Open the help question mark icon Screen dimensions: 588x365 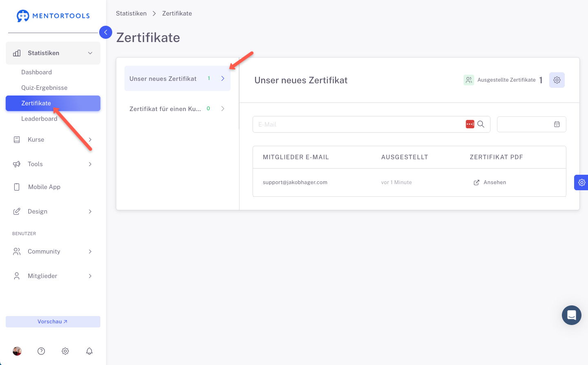pos(41,351)
